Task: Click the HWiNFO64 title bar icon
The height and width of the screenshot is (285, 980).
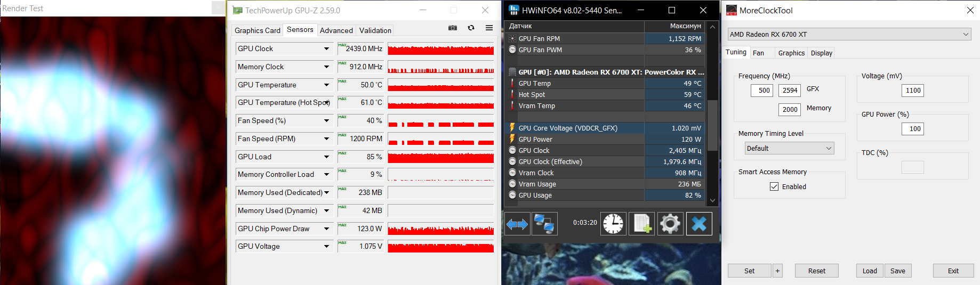Action: click(x=514, y=10)
